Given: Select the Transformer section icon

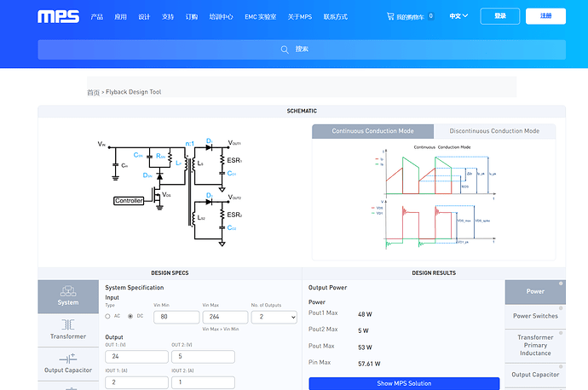Looking at the screenshot, I should [68, 324].
